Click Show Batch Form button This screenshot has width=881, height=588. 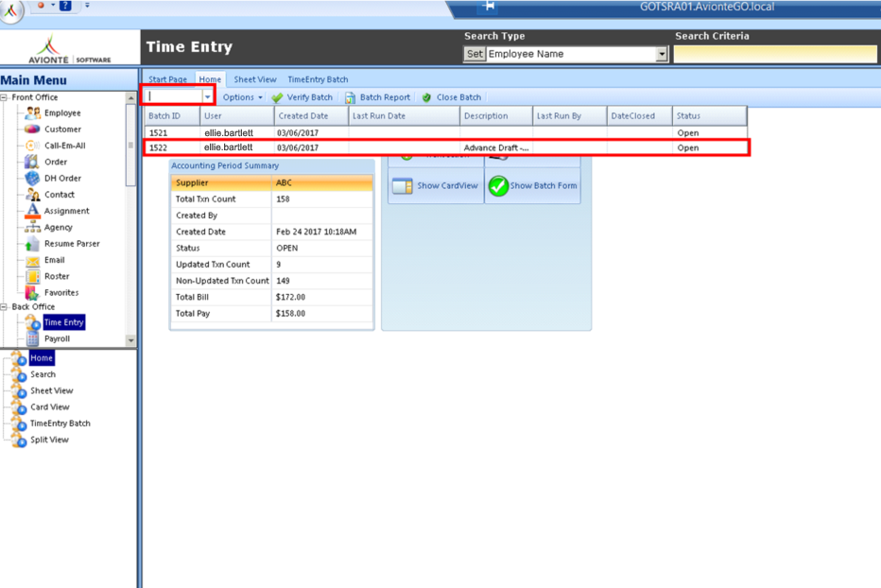[532, 185]
